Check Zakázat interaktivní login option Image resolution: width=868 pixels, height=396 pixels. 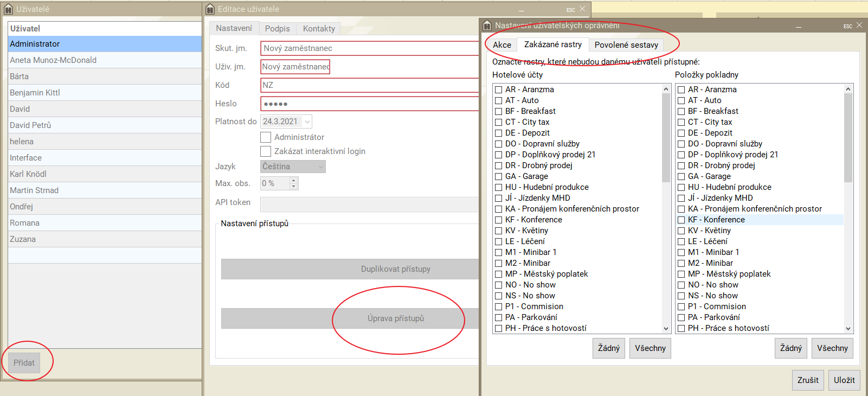click(266, 151)
